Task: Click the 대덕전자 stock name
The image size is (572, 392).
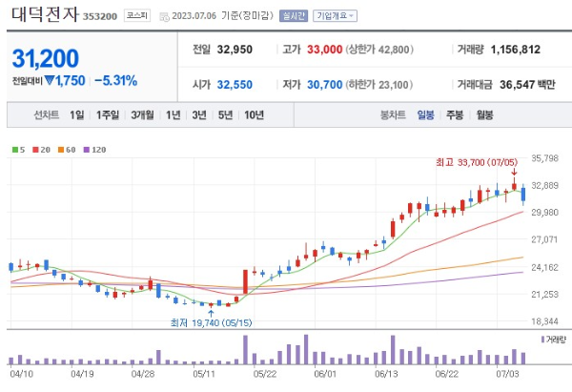Action: (45, 14)
